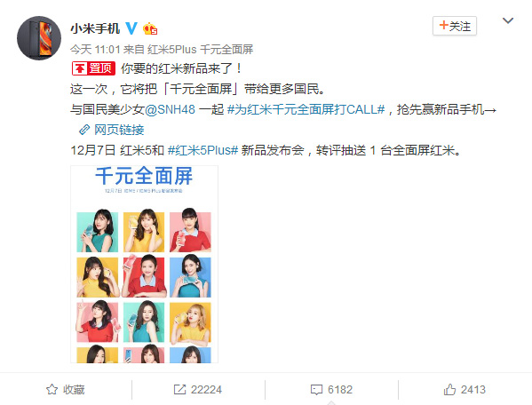Follow the account with +关注 button

pyautogui.click(x=455, y=26)
